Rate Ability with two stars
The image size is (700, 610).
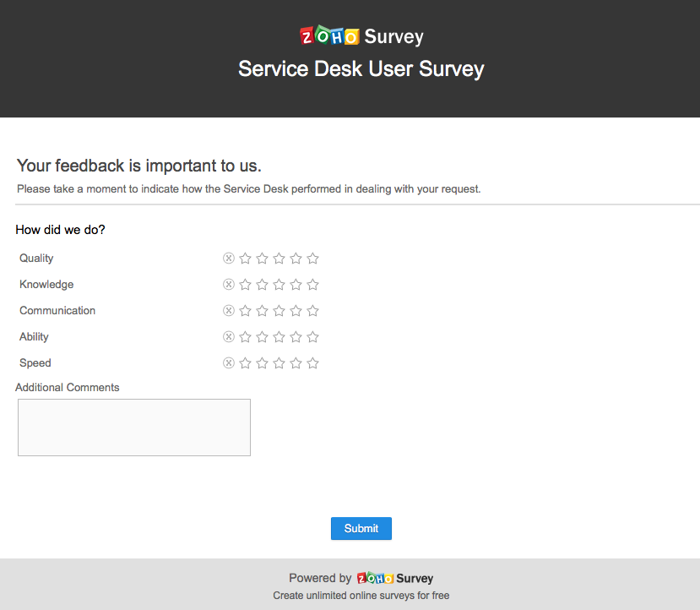click(x=262, y=337)
